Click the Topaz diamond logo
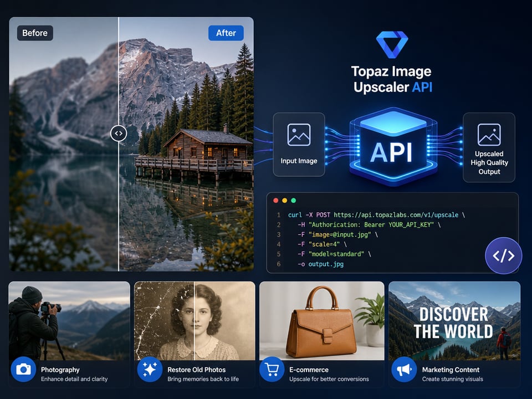The image size is (532, 399). [392, 44]
